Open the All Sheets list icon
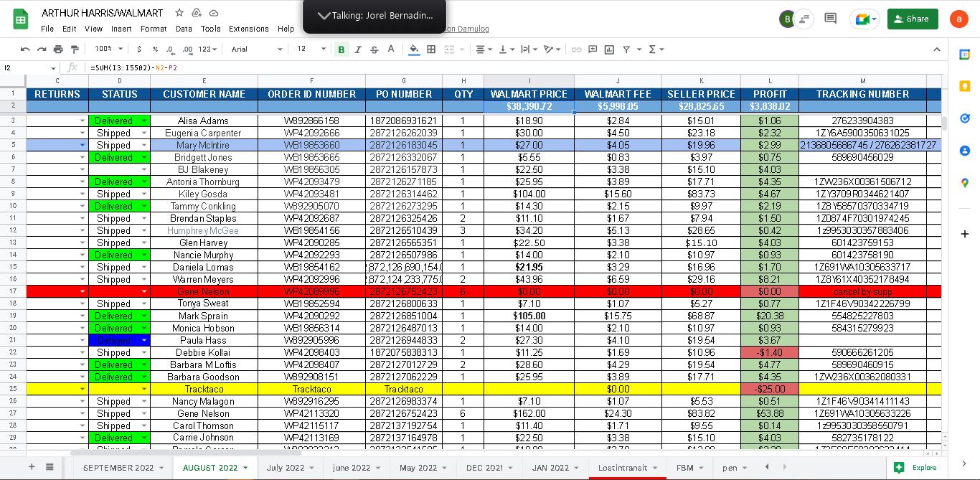The image size is (980, 480). (50, 467)
